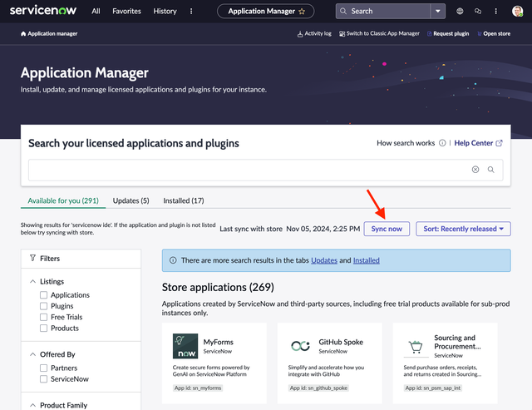Open the navigation more-options dots beside History
The image size is (532, 410).
[191, 11]
